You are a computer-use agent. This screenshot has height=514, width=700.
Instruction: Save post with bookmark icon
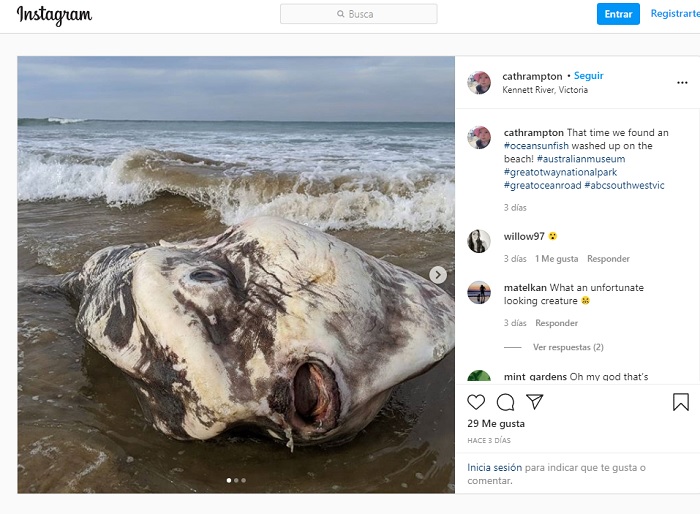[680, 402]
